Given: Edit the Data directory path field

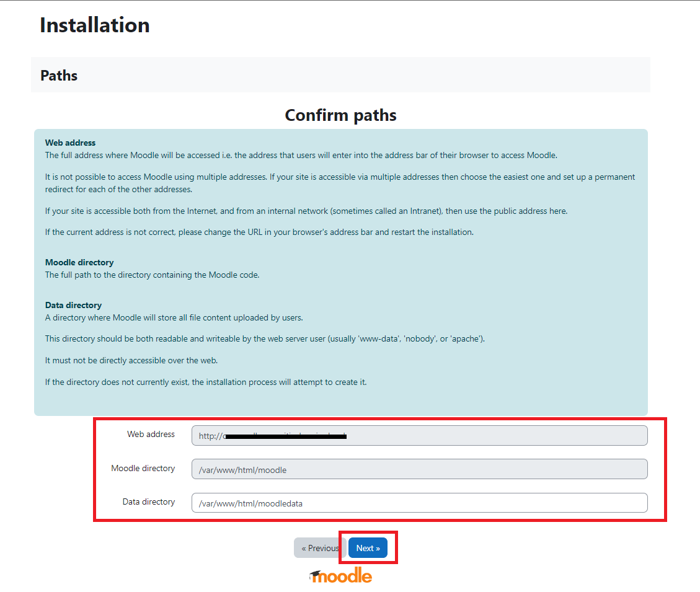Looking at the screenshot, I should click(419, 503).
